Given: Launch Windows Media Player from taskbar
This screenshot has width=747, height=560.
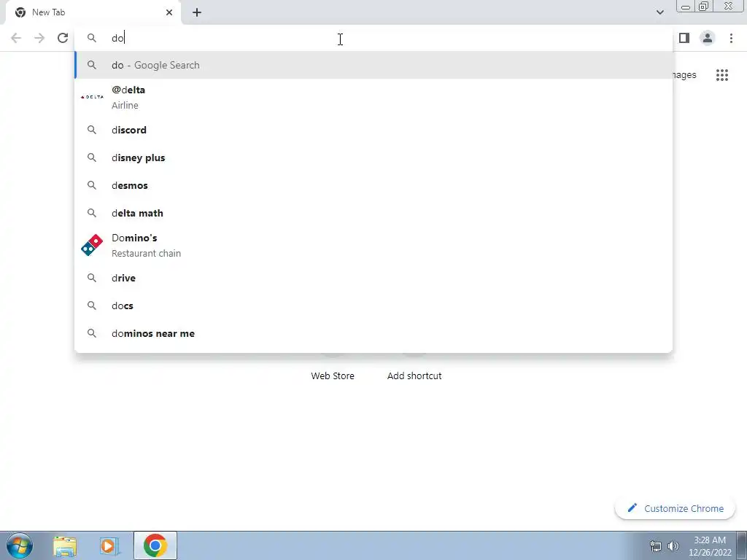Looking at the screenshot, I should pyautogui.click(x=109, y=545).
